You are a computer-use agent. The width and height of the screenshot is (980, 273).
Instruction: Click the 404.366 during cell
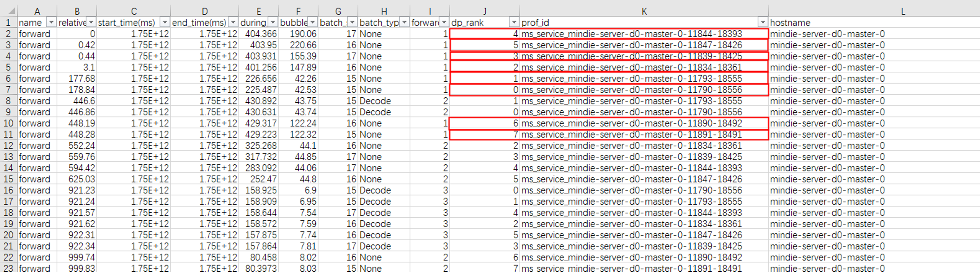258,34
